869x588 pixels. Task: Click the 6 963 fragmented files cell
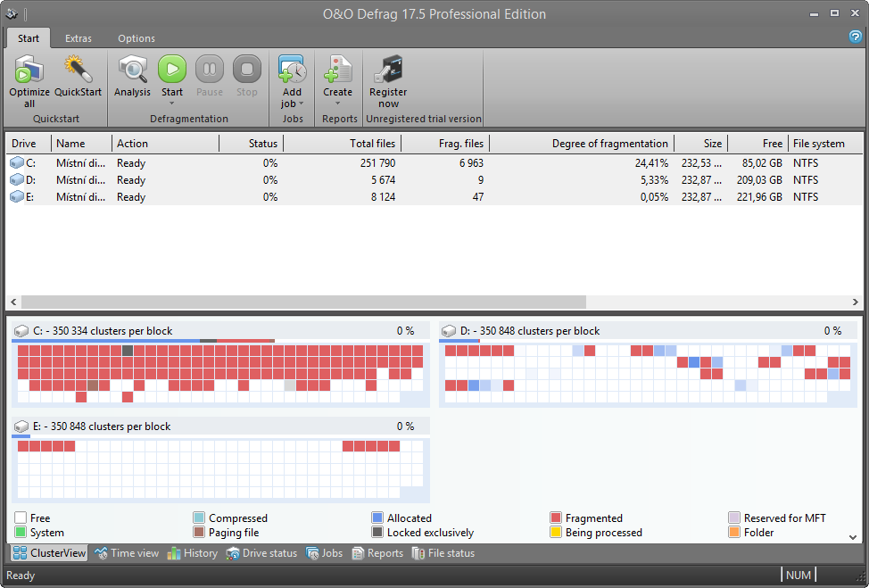471,163
